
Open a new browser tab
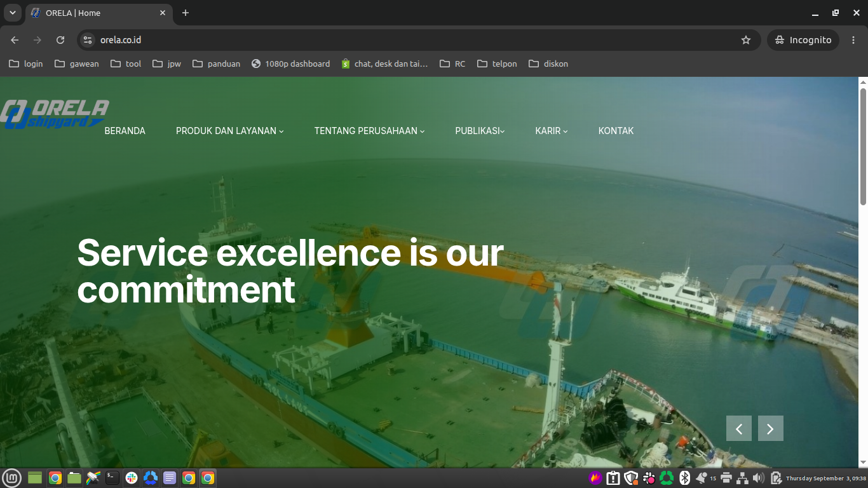(186, 13)
